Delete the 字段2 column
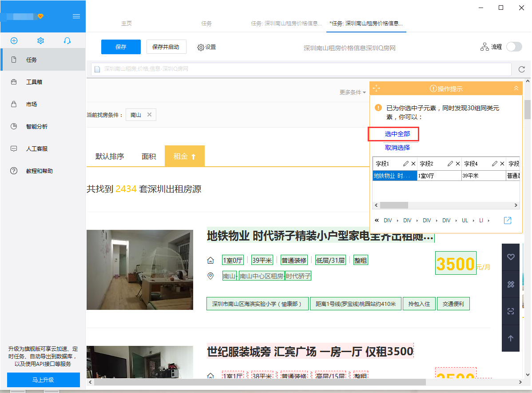The image size is (532, 393). [x=458, y=164]
